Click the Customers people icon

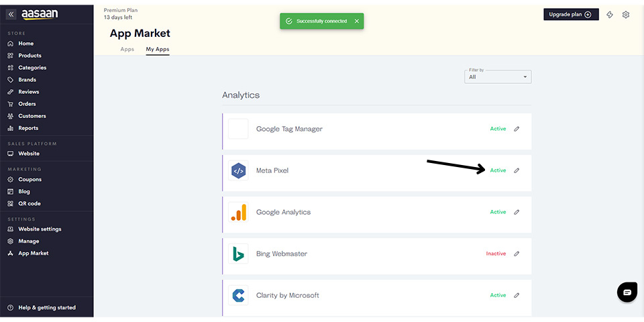(x=11, y=116)
